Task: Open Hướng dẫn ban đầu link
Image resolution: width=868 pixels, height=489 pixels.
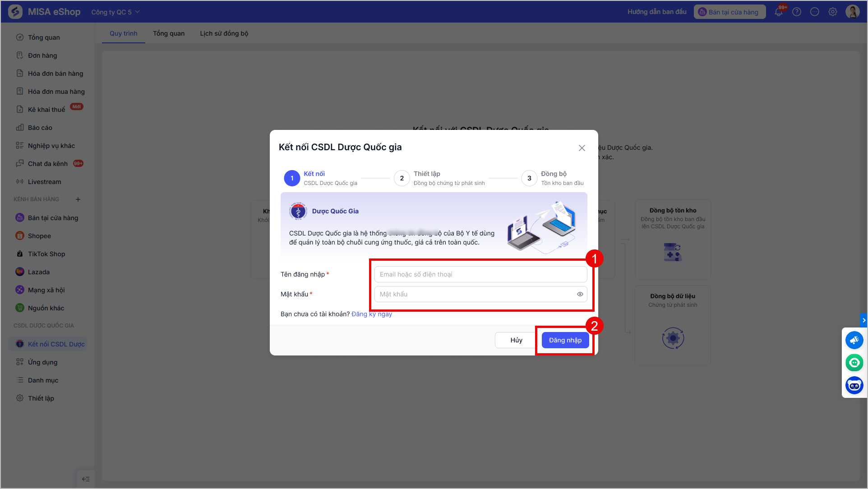Action: pyautogui.click(x=657, y=12)
